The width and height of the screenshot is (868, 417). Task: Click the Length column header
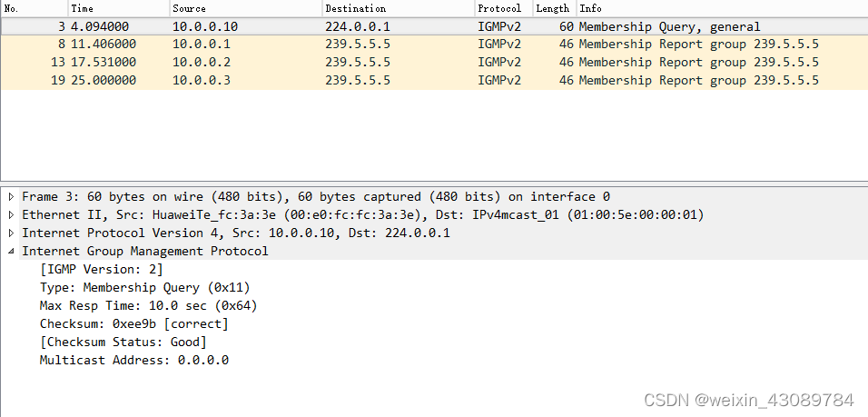pos(555,8)
